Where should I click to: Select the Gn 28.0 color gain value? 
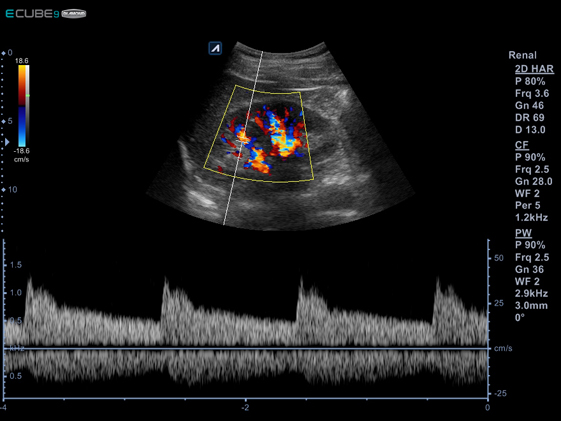coord(533,181)
